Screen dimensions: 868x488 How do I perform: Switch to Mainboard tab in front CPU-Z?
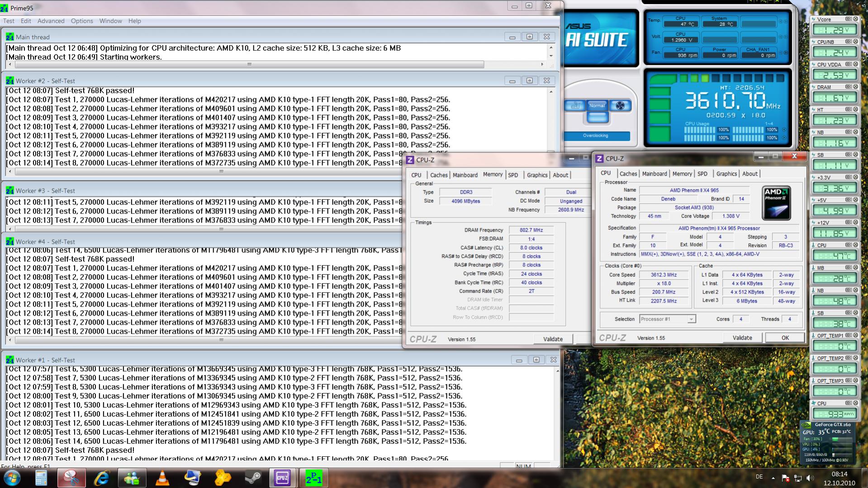pos(654,174)
